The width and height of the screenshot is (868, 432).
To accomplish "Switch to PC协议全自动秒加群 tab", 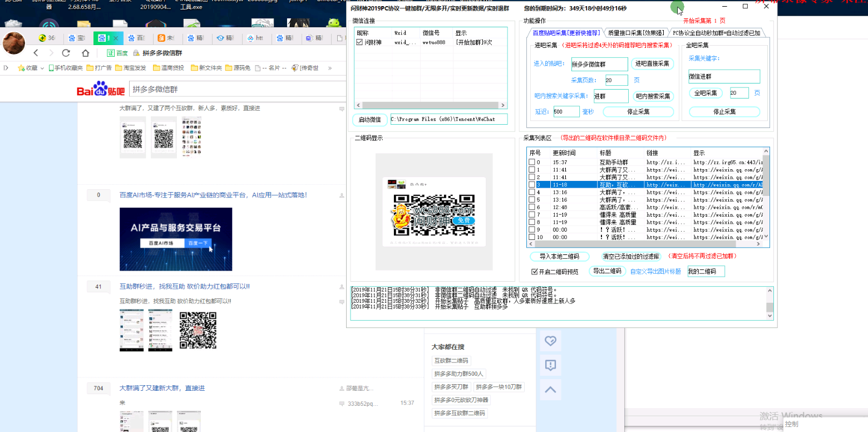I will tap(716, 33).
